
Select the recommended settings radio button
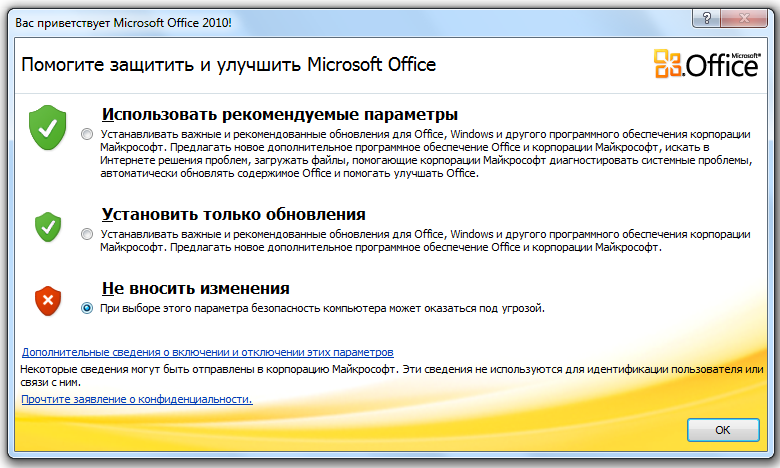[87, 134]
